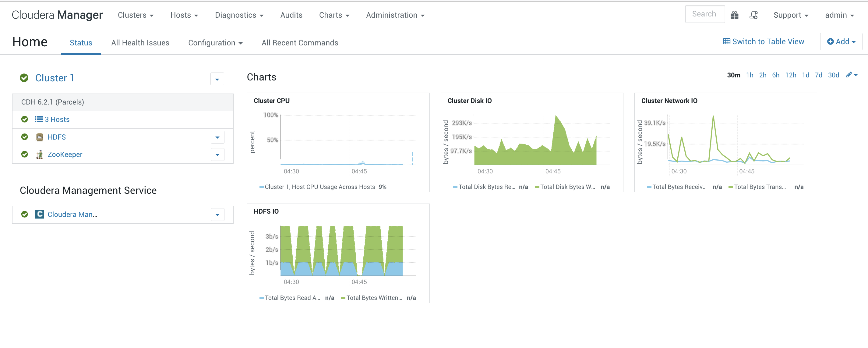The width and height of the screenshot is (868, 348).
Task: Select the 30m time range
Action: [734, 75]
